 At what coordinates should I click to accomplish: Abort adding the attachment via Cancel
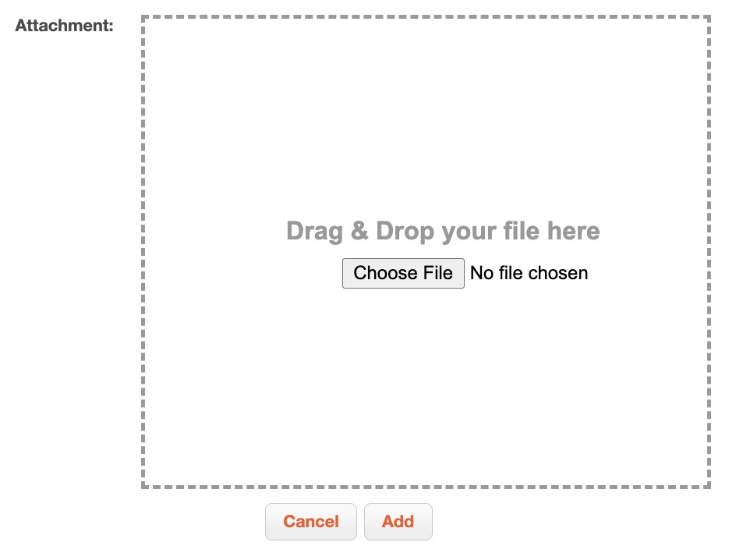coord(310,522)
